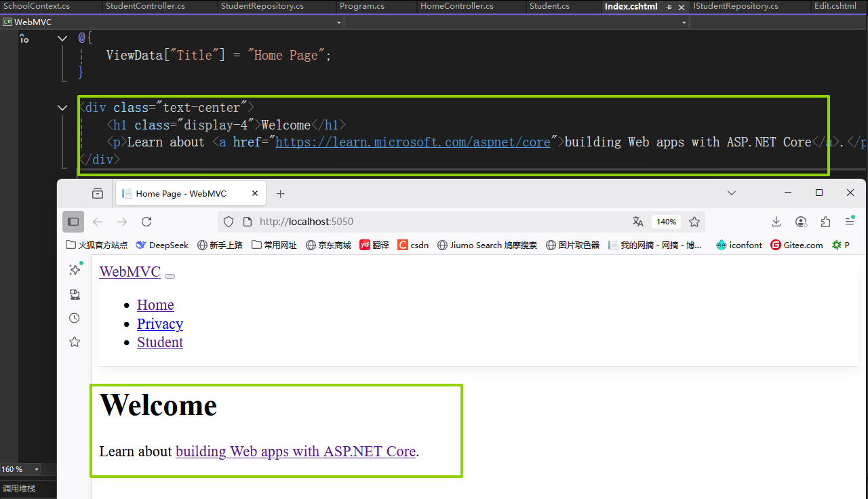This screenshot has width=868, height=499.
Task: Open the csdn bookmark
Action: coord(413,245)
